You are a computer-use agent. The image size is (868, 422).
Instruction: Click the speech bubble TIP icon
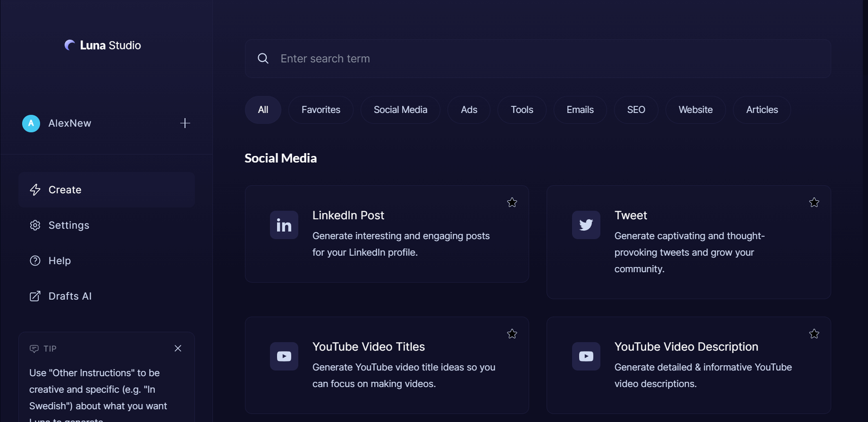34,349
